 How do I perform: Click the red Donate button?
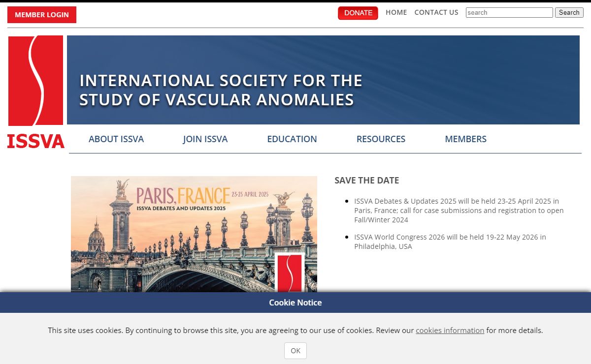point(358,13)
